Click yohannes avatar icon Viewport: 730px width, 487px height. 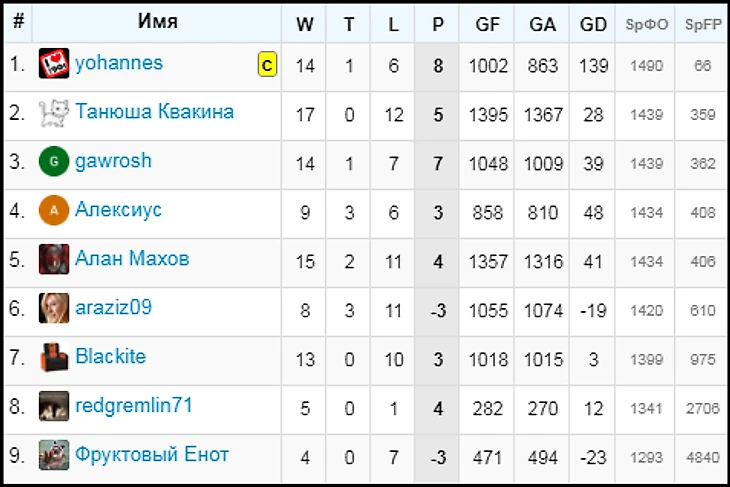pos(53,65)
